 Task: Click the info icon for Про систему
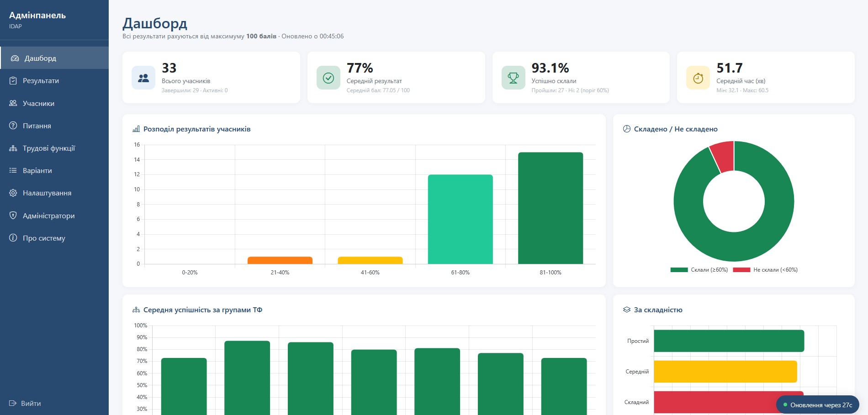click(x=13, y=238)
